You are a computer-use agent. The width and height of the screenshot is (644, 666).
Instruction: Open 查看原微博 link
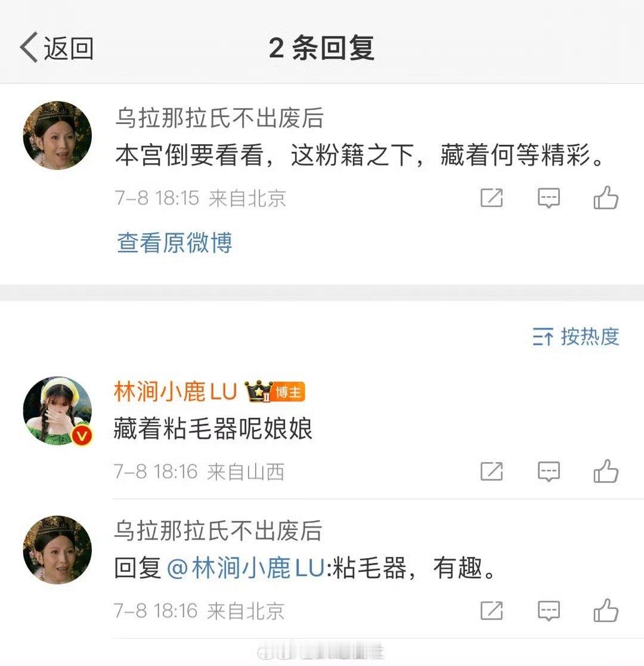[175, 243]
